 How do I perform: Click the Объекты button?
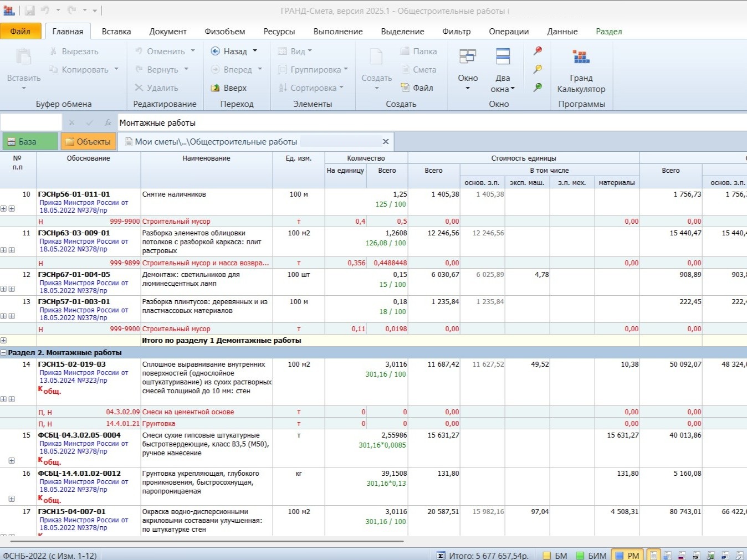click(88, 142)
